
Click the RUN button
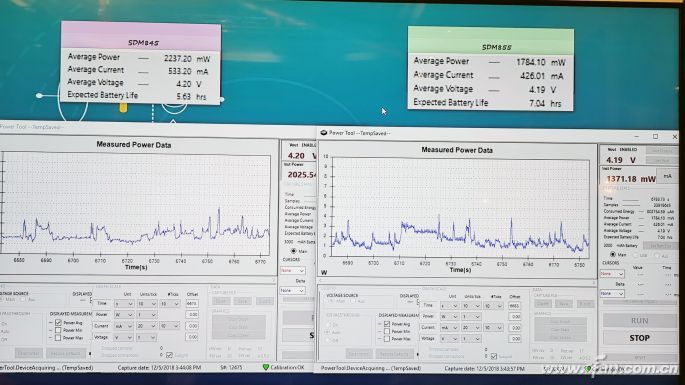(639, 321)
